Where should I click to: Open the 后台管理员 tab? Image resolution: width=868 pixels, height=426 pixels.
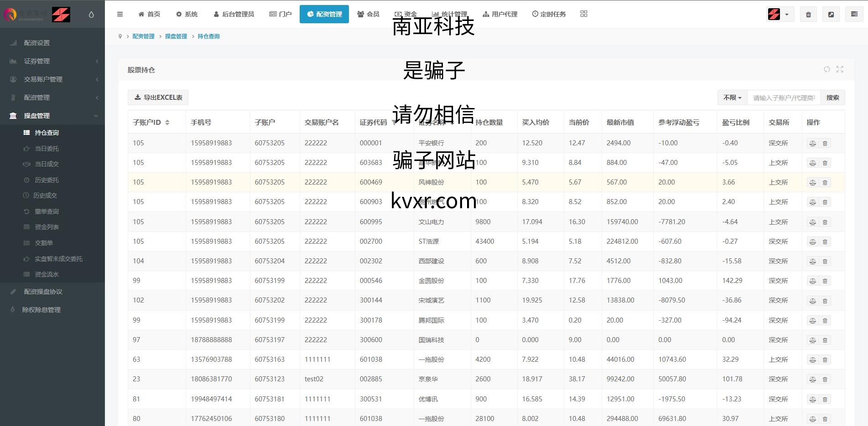click(x=234, y=14)
